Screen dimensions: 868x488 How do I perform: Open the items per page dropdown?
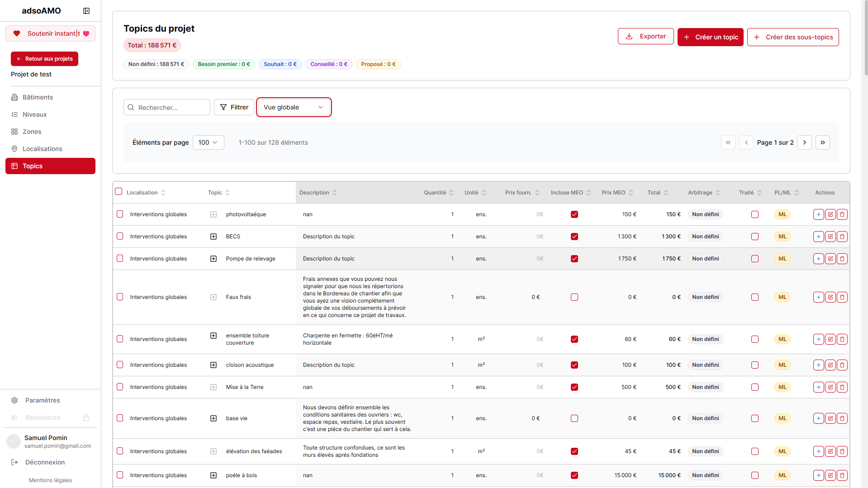208,142
